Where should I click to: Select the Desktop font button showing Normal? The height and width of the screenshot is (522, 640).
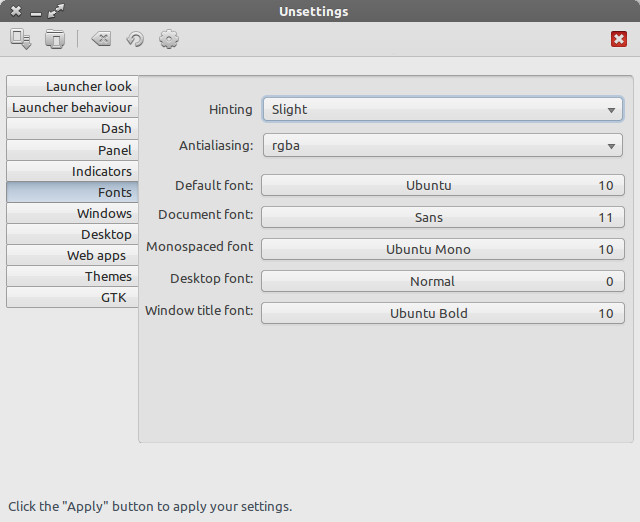click(443, 281)
